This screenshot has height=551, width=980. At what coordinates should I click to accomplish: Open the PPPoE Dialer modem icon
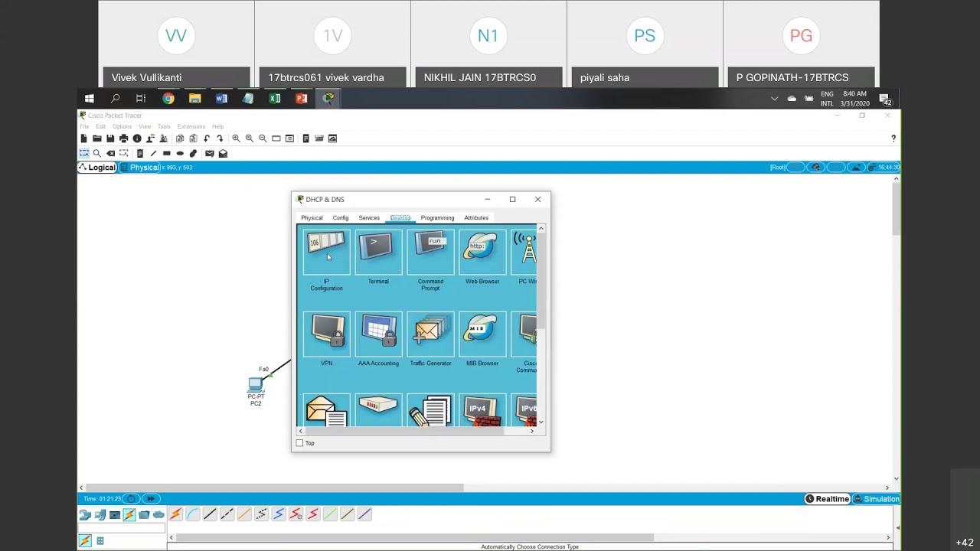click(x=378, y=411)
